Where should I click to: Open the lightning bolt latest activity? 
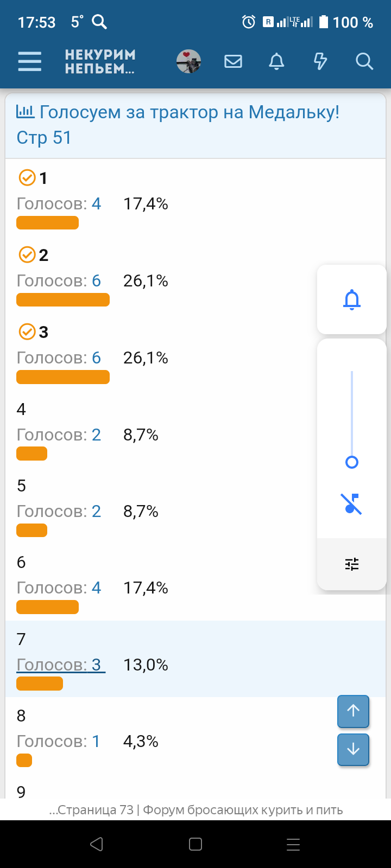point(320,61)
